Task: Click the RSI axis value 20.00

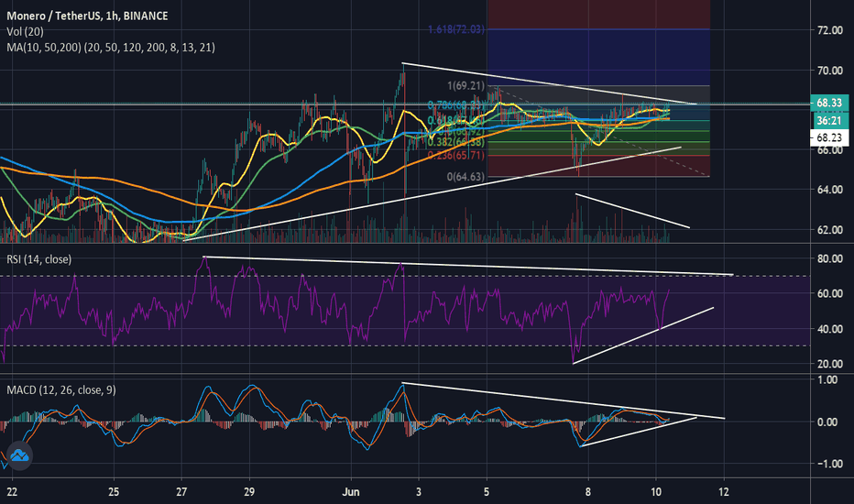Action: tap(830, 364)
